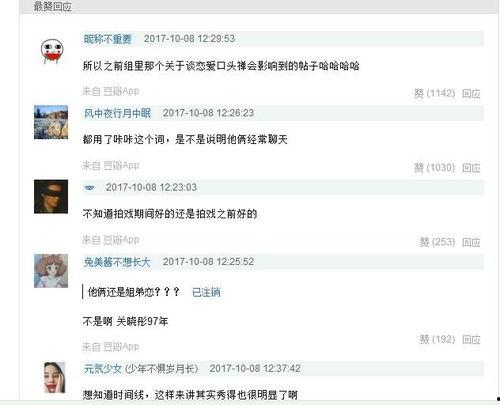
Task: Visit 兔美酱不想长大's user profile link
Action: click(117, 262)
